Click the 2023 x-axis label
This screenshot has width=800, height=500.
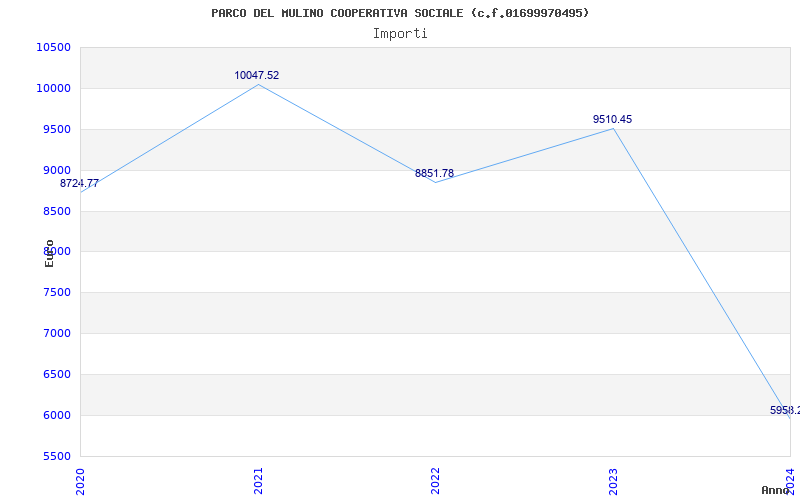pos(613,481)
